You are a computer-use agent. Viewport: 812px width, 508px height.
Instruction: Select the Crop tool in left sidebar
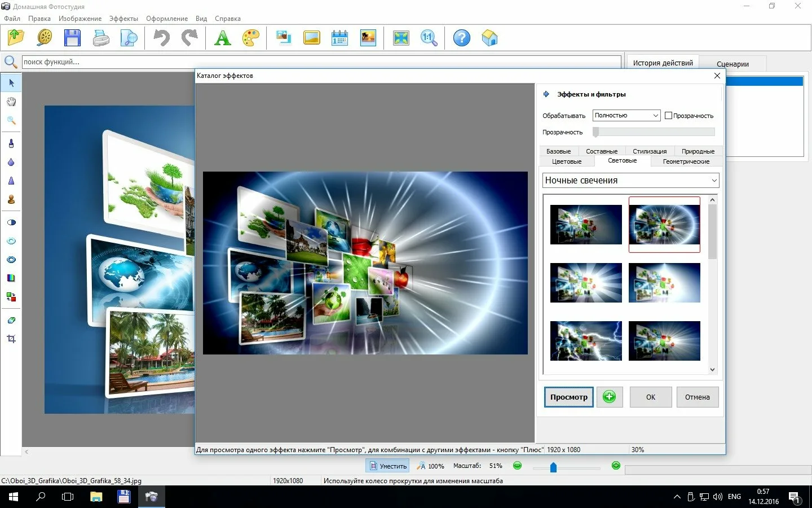11,339
